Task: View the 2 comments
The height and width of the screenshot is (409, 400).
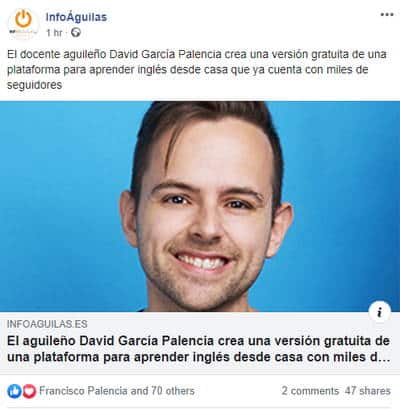Action: coord(310,391)
